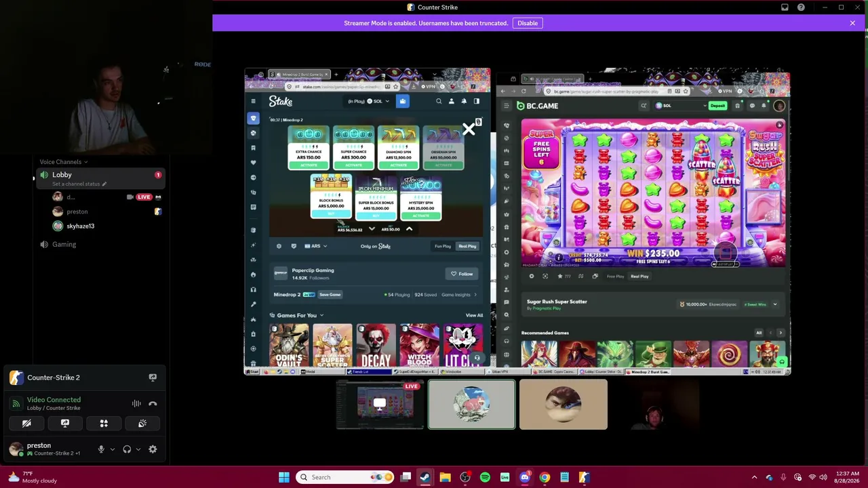This screenshot has width=868, height=488.
Task: Expand headphone output options arrow
Action: click(138, 449)
